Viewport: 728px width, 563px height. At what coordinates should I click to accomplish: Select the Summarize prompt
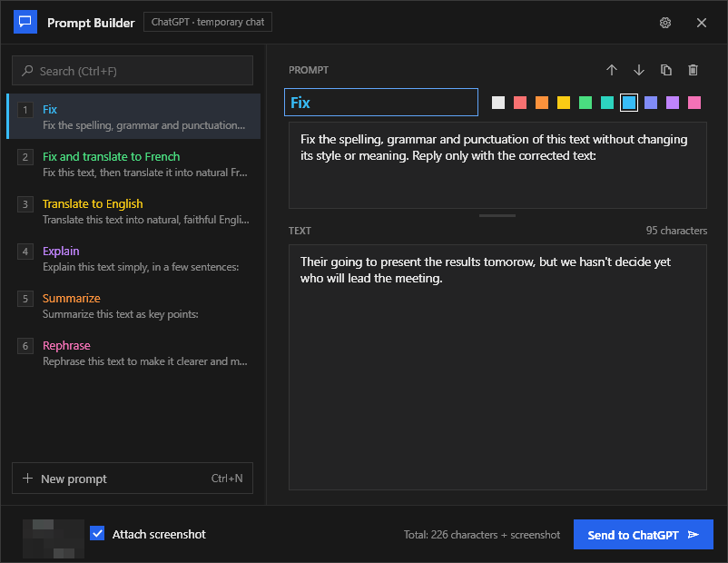click(x=133, y=306)
